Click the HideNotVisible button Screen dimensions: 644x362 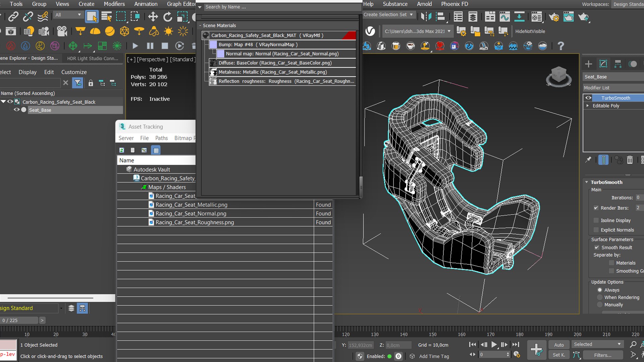click(x=530, y=32)
